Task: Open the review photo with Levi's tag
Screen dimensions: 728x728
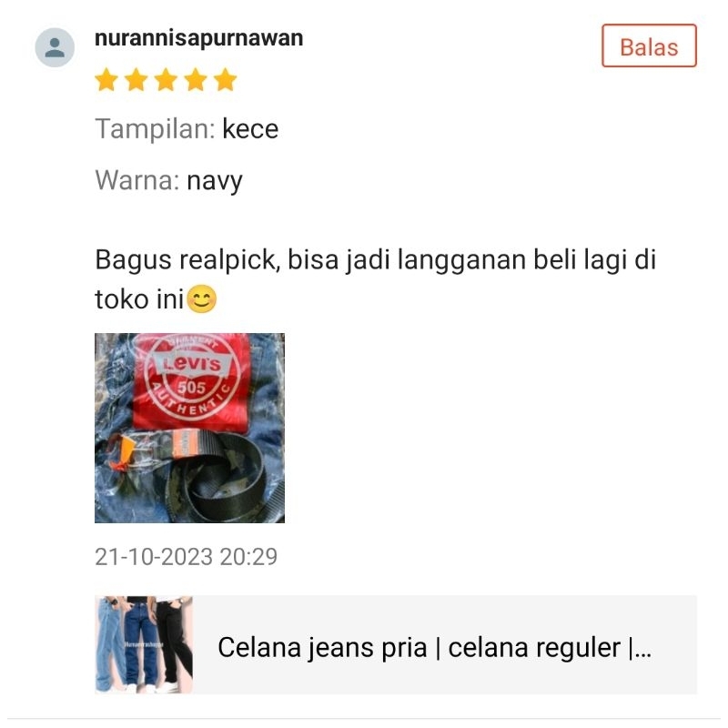Action: coord(189,428)
